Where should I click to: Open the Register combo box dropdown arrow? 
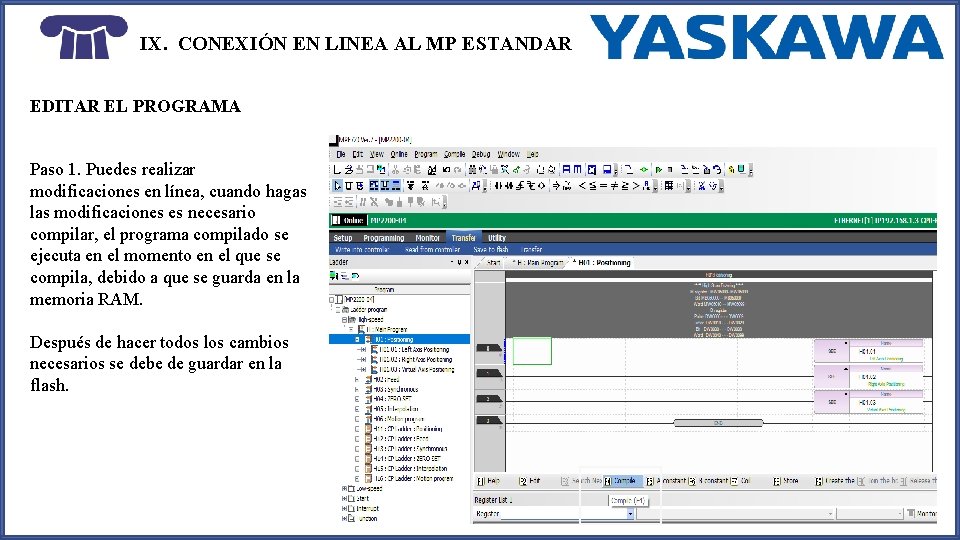pos(630,514)
